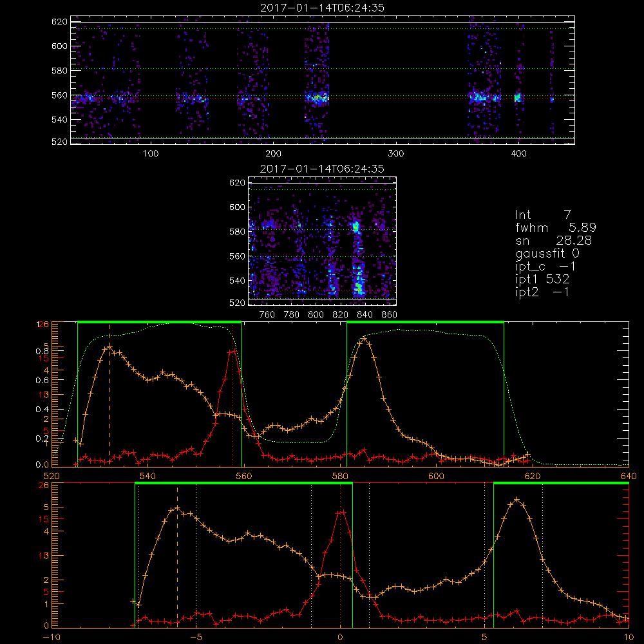
Task: Click the orange curve peak near 6 in bottom plot
Action: pos(516,500)
